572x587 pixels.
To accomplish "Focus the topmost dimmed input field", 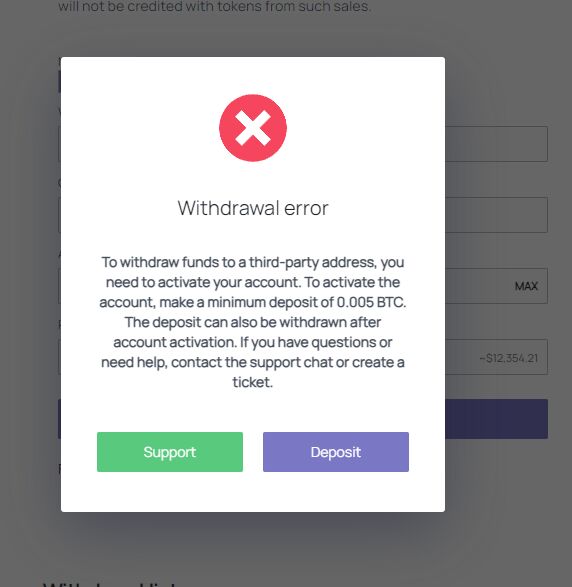I will point(496,144).
